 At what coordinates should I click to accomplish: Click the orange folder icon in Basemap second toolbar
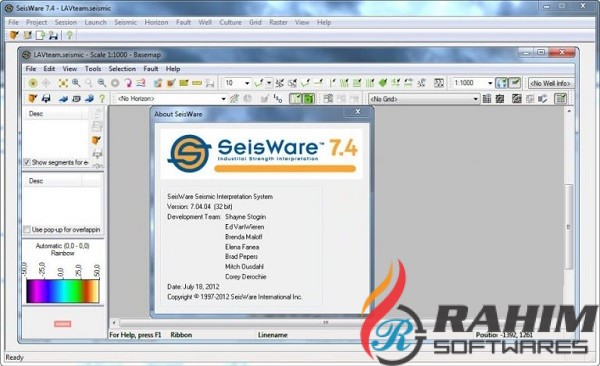33,98
